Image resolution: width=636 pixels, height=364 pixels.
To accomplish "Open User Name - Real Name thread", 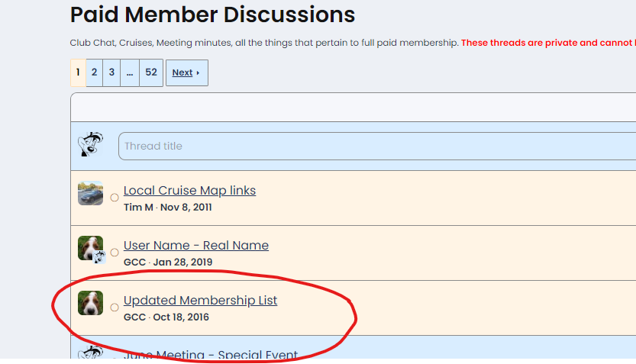I will tap(196, 245).
